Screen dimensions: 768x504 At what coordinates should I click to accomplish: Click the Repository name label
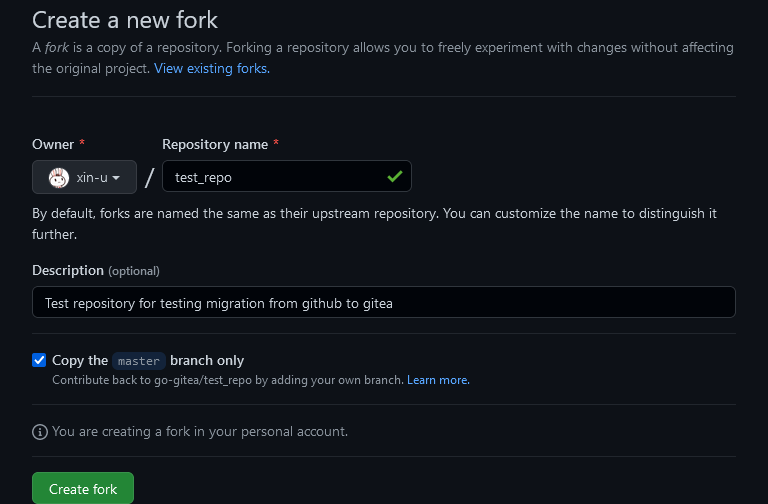point(215,144)
